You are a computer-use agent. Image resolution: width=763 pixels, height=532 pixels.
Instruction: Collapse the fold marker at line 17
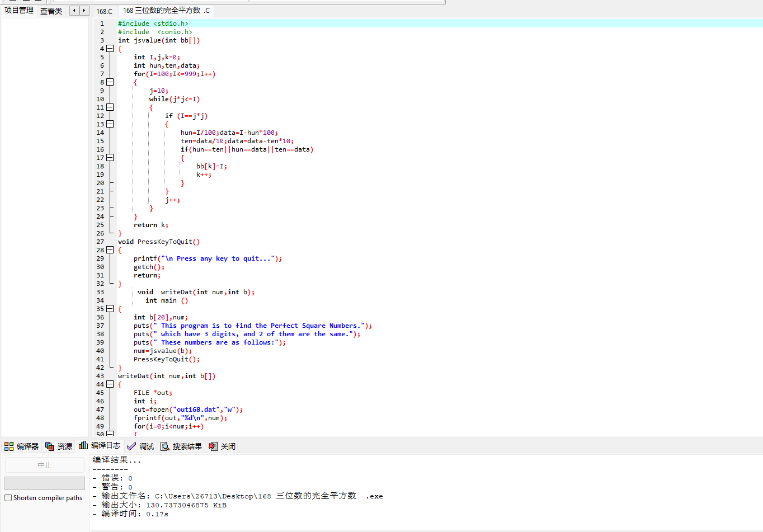click(110, 158)
